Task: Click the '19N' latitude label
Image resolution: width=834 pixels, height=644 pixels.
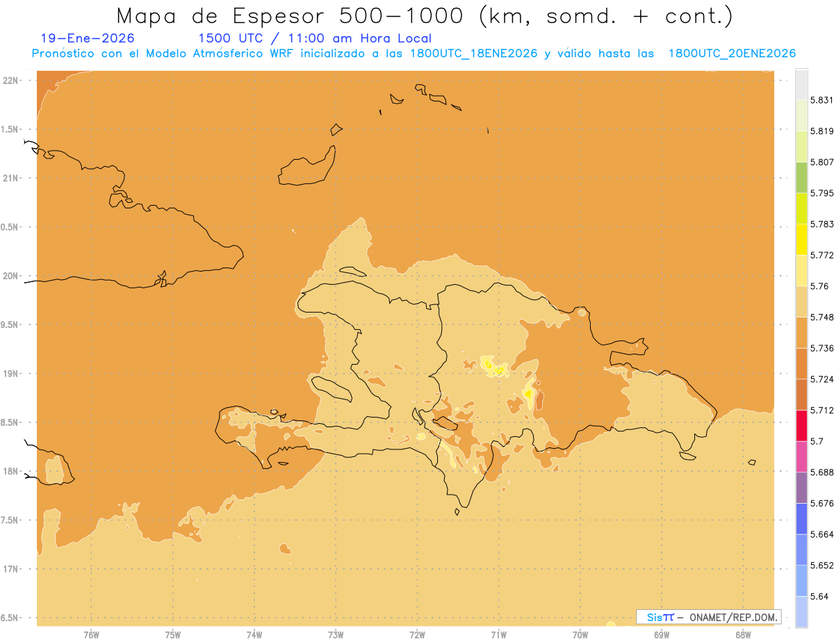Action: click(11, 373)
